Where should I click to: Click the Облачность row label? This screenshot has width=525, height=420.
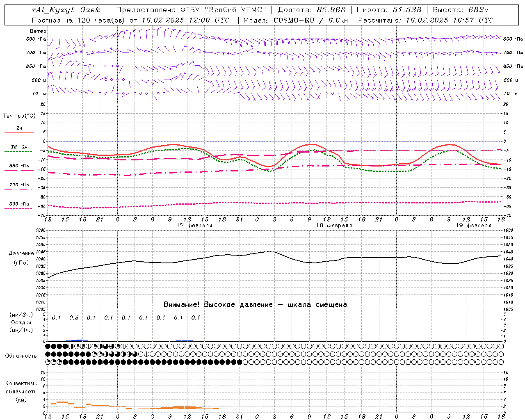pos(21,356)
